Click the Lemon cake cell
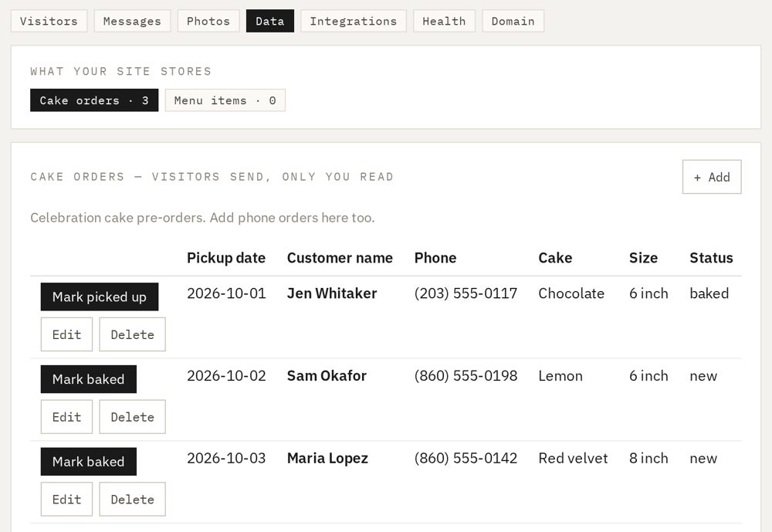 click(x=560, y=376)
